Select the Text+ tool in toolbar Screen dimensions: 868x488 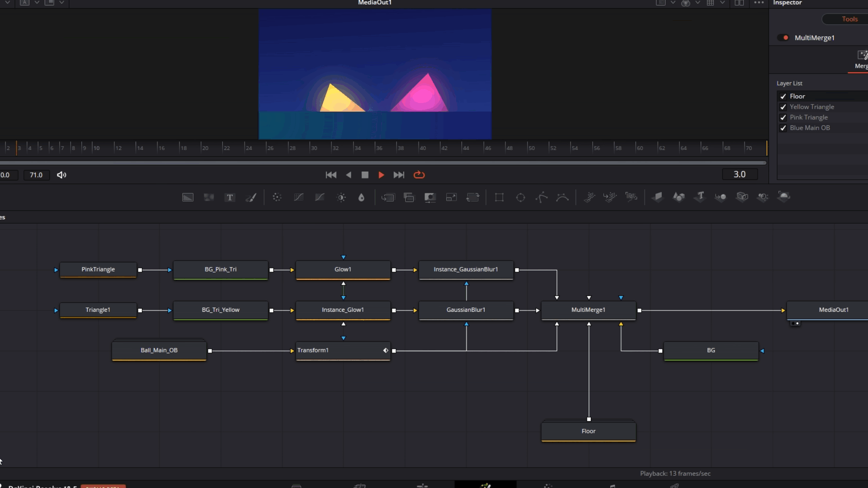point(230,197)
